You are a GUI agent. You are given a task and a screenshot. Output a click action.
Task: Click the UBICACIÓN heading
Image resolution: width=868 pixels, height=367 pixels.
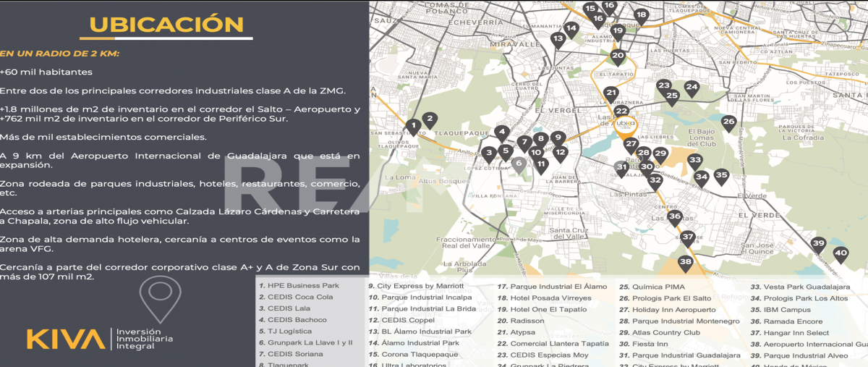pos(167,25)
